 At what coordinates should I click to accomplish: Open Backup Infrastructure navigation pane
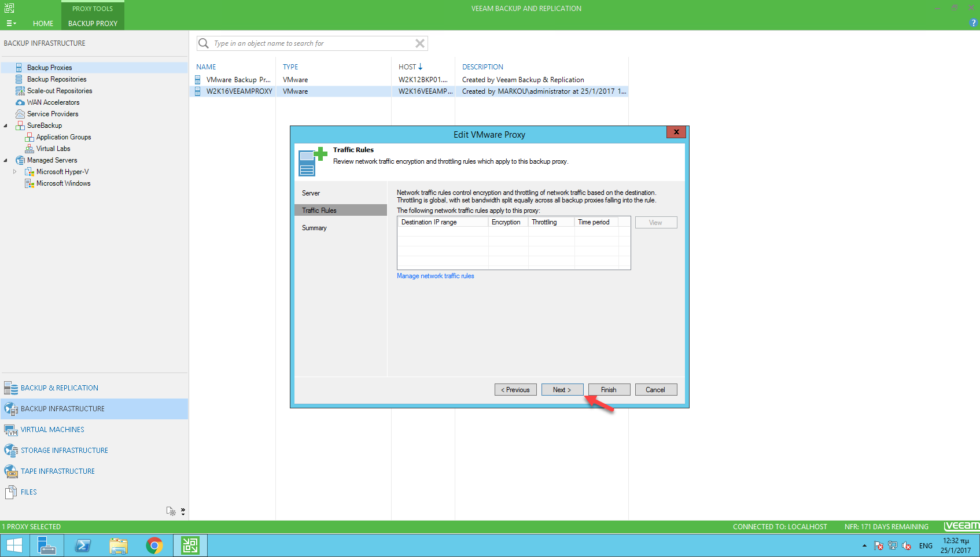tap(94, 409)
